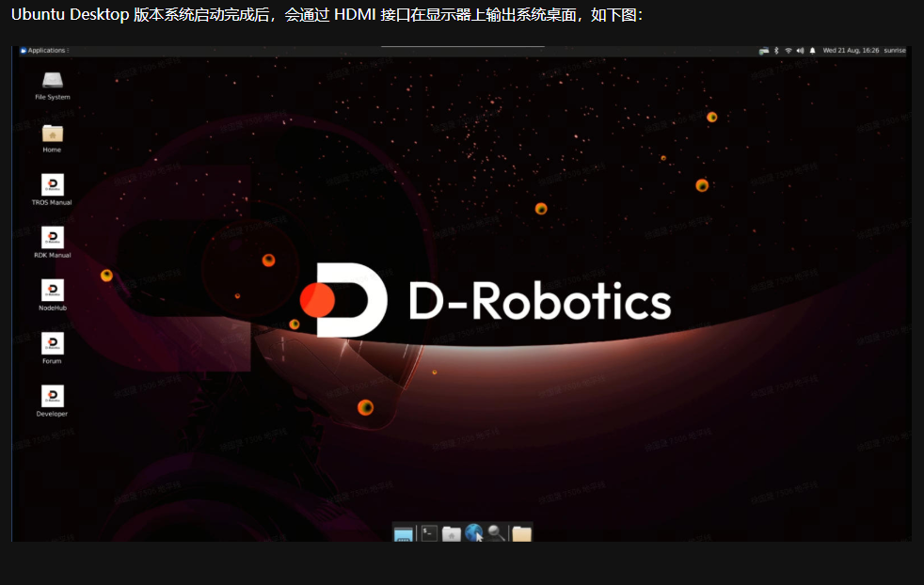Open the TROS Manual shortcut
The width and height of the screenshot is (924, 585).
[52, 185]
